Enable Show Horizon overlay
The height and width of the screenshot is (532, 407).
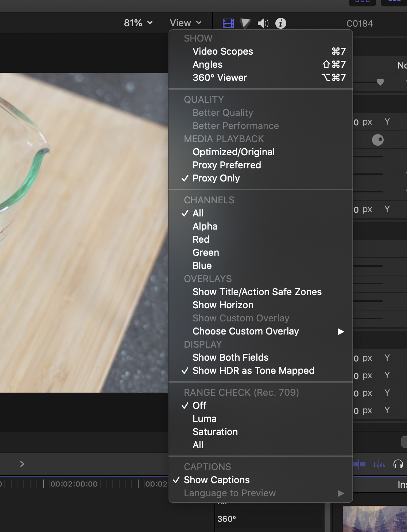[261, 305]
